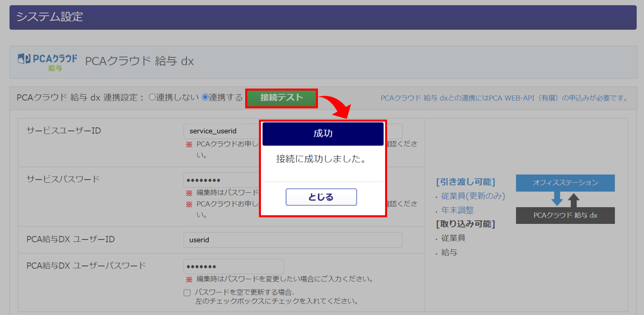Click the PCAクラウド 給与 dx title beside logo

[139, 62]
